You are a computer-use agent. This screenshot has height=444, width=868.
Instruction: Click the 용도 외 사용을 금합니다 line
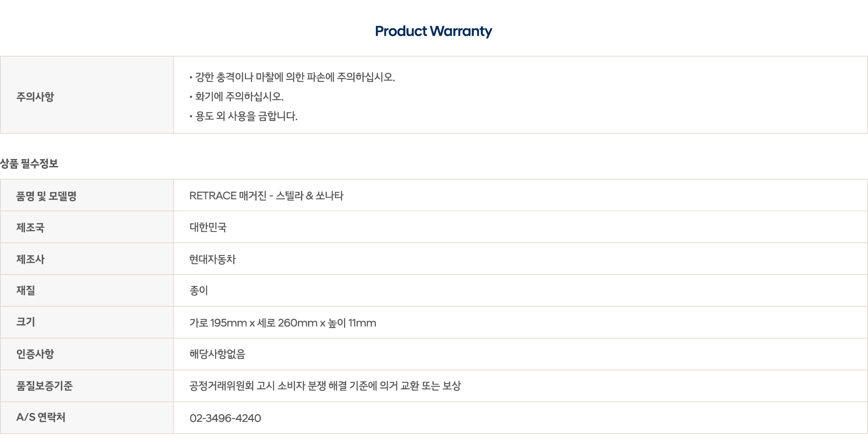click(246, 116)
